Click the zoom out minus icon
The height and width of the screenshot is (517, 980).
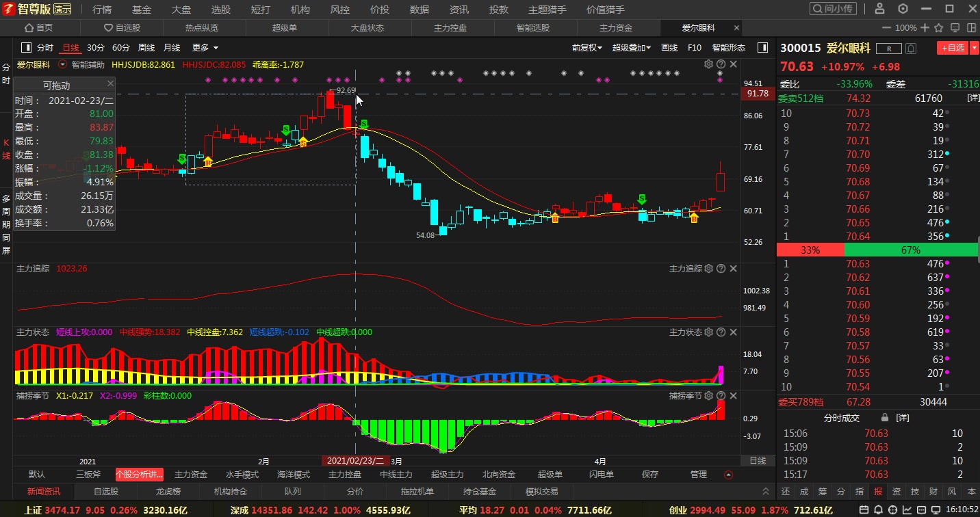point(886,28)
